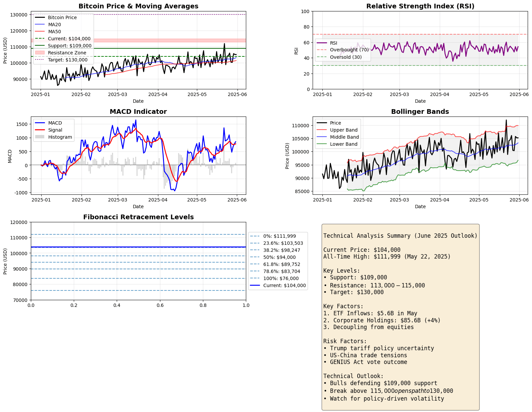Click summary bullet 'Target: $130,000'
The height and width of the screenshot is (412, 532).
point(354,292)
